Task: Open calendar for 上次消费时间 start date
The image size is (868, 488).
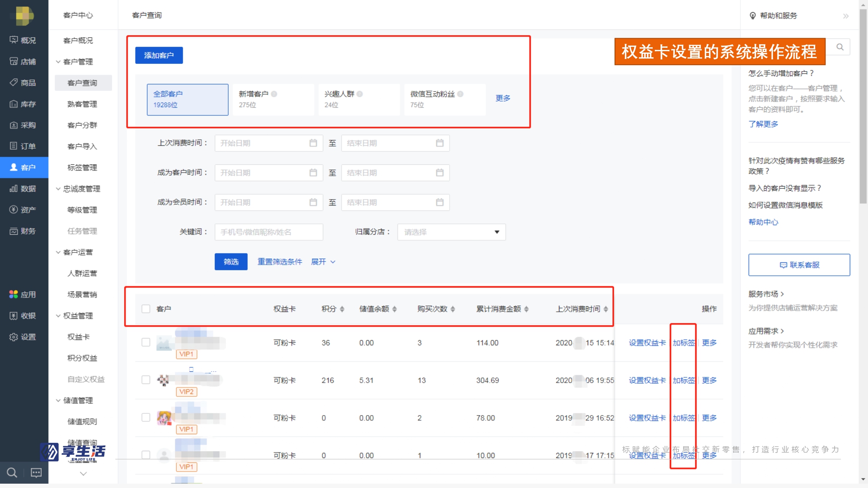Action: point(313,143)
